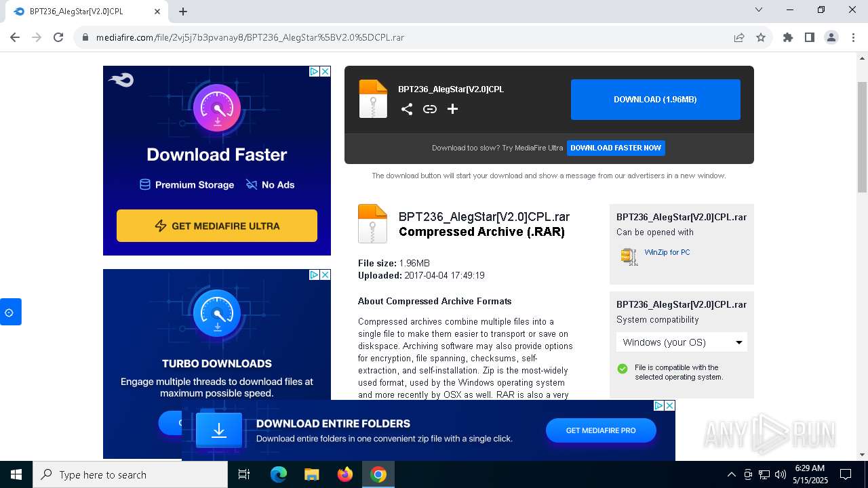Close the Turbo Downloads ad

coord(325,274)
